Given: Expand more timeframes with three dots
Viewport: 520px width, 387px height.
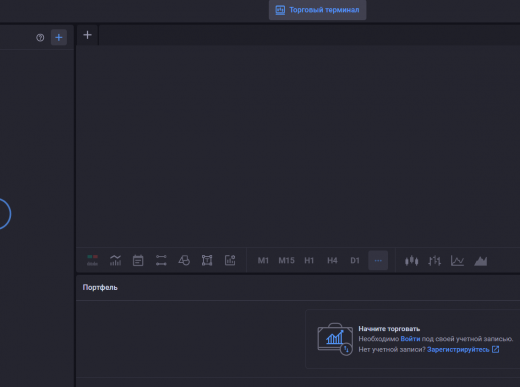Looking at the screenshot, I should point(378,261).
